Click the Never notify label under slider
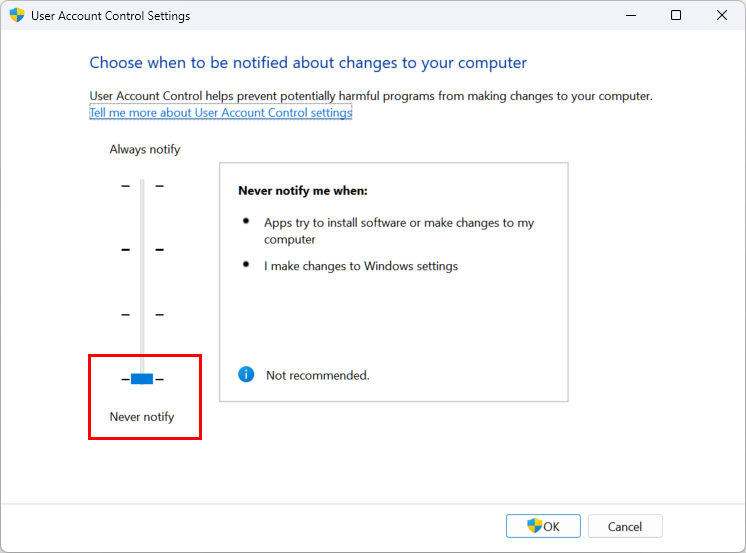This screenshot has width=746, height=553. [142, 417]
